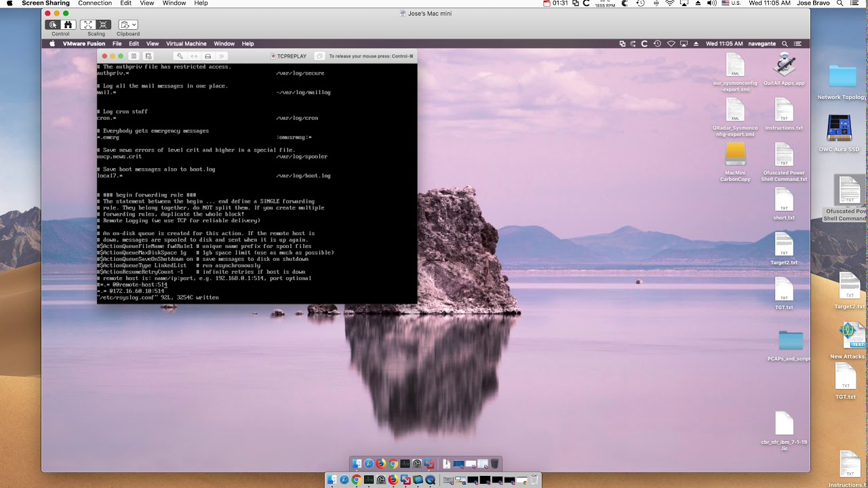
Task: Expand the VM toolbar overflow chevrons
Action: [x=222, y=56]
